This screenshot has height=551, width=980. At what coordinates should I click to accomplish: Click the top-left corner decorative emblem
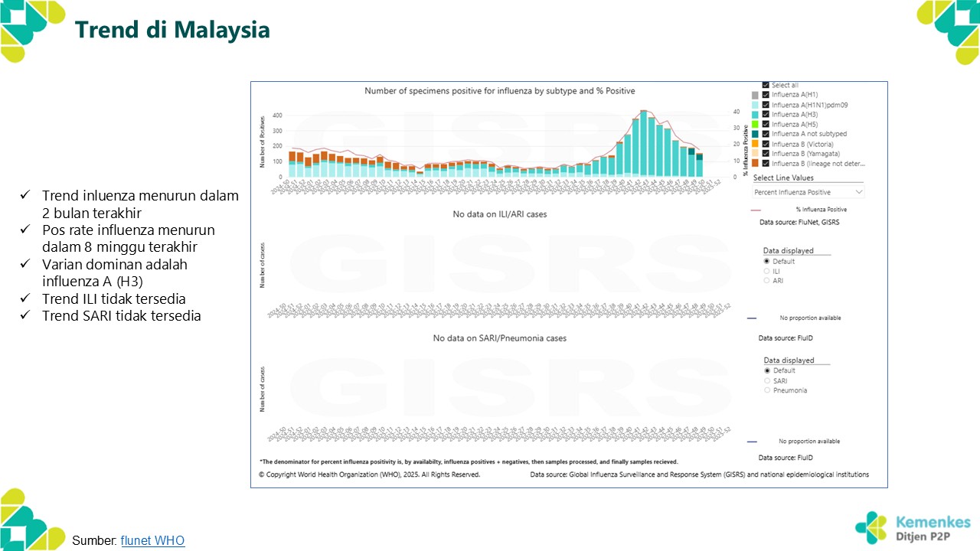pos(31,29)
